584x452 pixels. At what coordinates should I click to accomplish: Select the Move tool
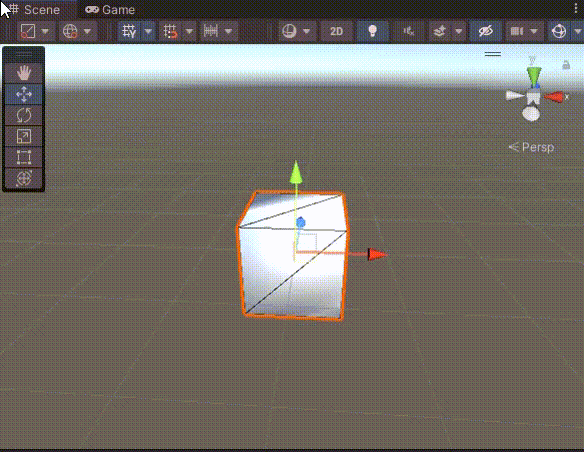pyautogui.click(x=24, y=94)
